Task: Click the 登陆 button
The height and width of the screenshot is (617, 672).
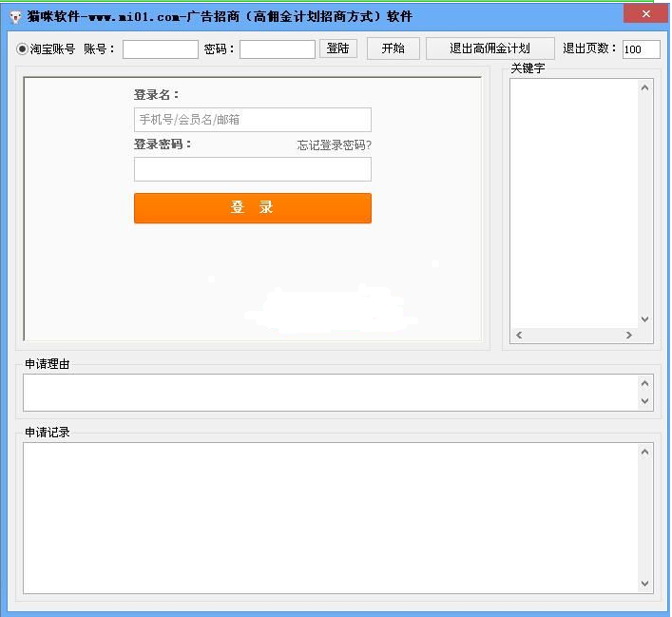Action: pos(338,48)
